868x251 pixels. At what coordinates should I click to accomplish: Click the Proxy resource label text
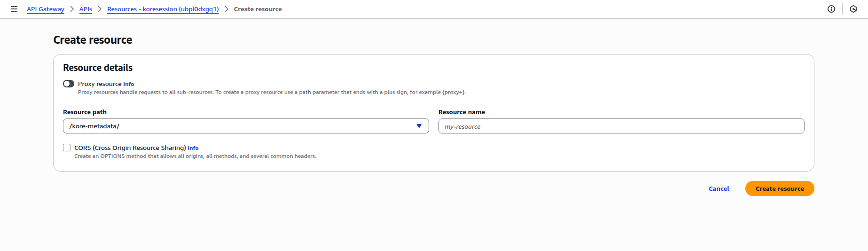coord(100,84)
